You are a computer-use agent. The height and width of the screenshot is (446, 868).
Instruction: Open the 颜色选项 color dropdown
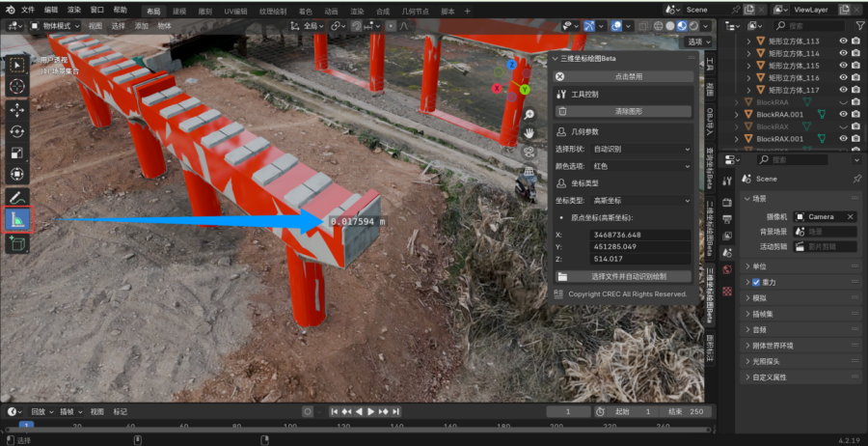643,166
